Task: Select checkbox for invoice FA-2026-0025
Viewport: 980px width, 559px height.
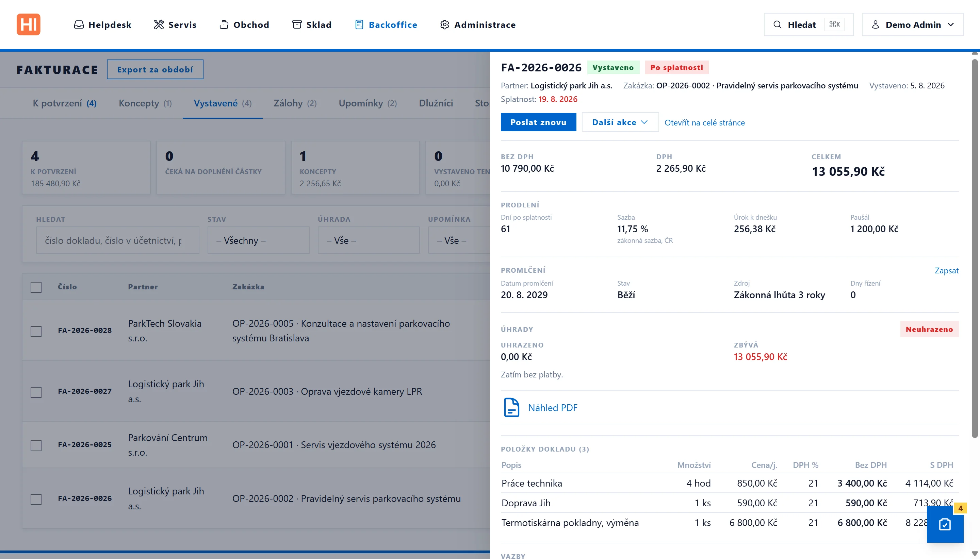Action: coord(36,445)
